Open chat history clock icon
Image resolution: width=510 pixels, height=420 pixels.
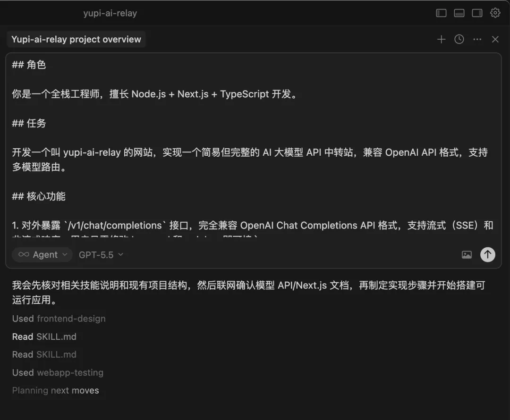[459, 39]
